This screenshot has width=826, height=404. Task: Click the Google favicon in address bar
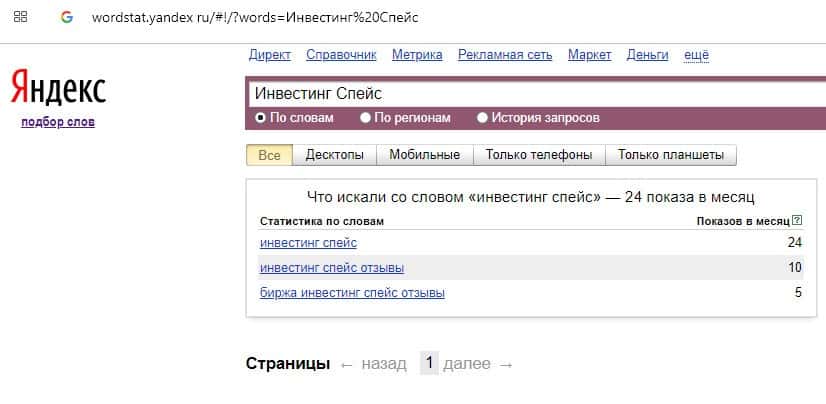point(66,17)
